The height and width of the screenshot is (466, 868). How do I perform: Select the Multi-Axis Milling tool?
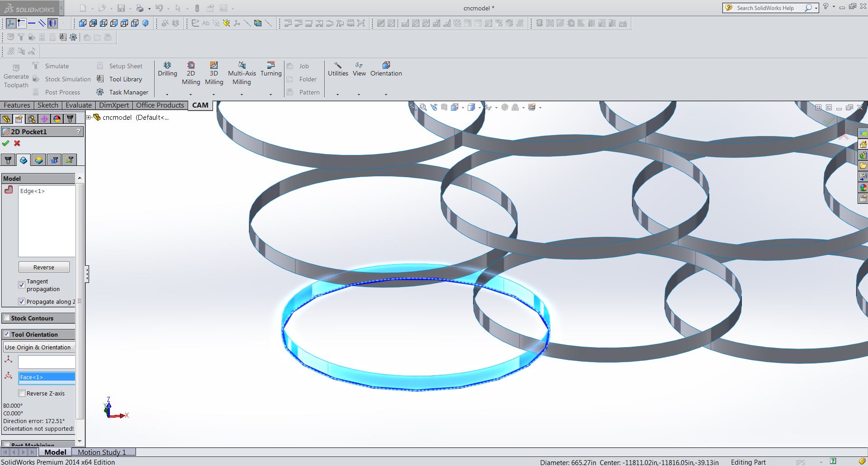242,72
